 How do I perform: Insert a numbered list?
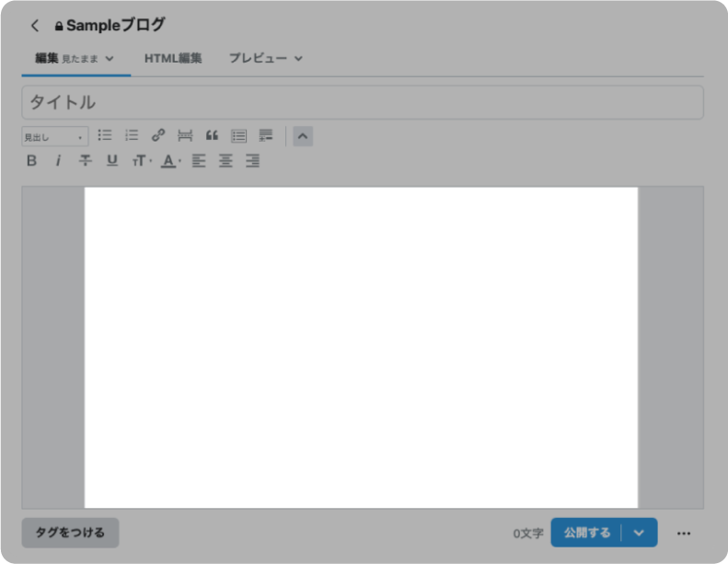click(x=132, y=135)
